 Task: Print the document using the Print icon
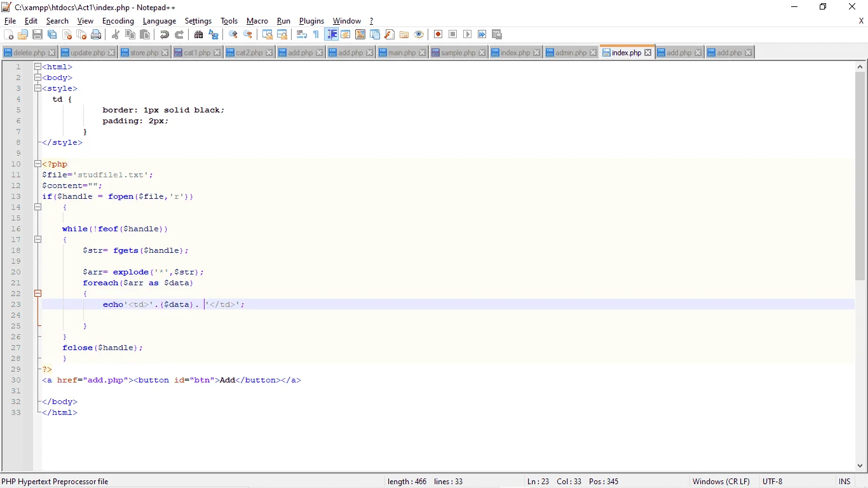pyautogui.click(x=96, y=34)
